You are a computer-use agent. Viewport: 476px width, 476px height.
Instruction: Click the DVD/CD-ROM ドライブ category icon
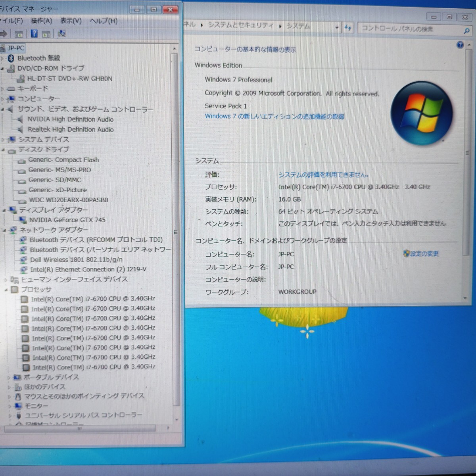point(12,68)
